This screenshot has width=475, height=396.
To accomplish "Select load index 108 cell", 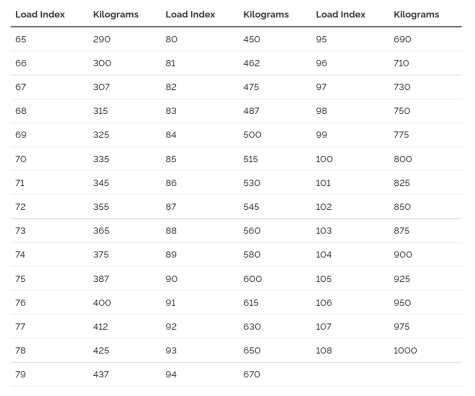I will click(x=324, y=351).
